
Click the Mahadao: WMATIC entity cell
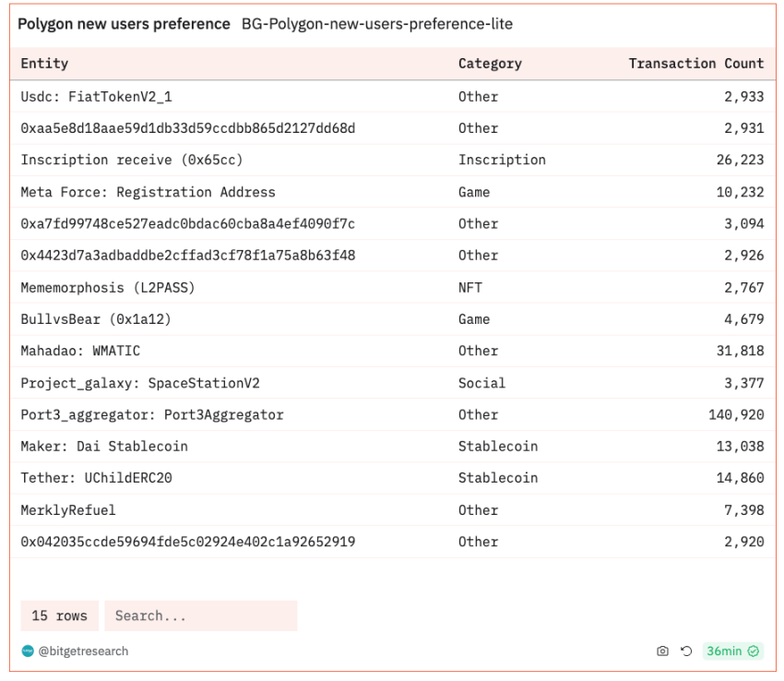80,351
